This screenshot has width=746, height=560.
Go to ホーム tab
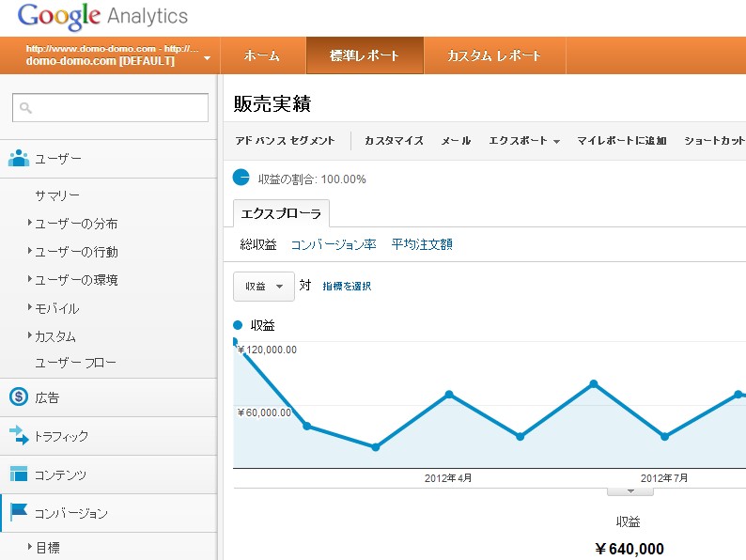[x=262, y=55]
